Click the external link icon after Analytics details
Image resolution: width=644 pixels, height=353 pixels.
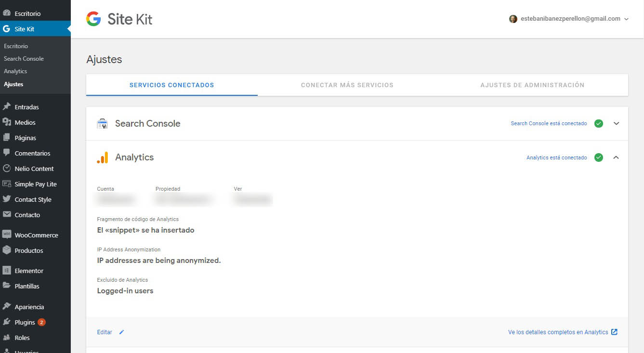coord(614,332)
